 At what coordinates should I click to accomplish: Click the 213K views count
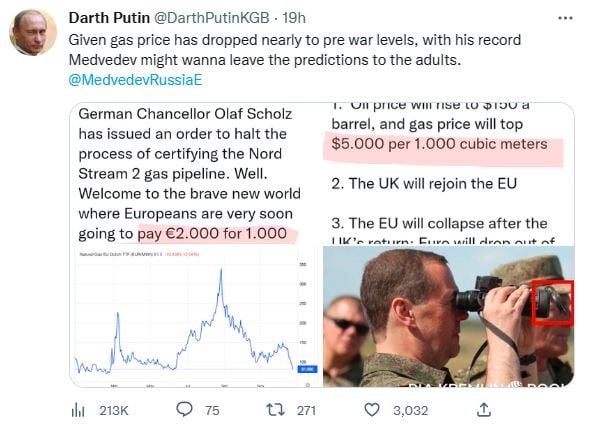114,410
